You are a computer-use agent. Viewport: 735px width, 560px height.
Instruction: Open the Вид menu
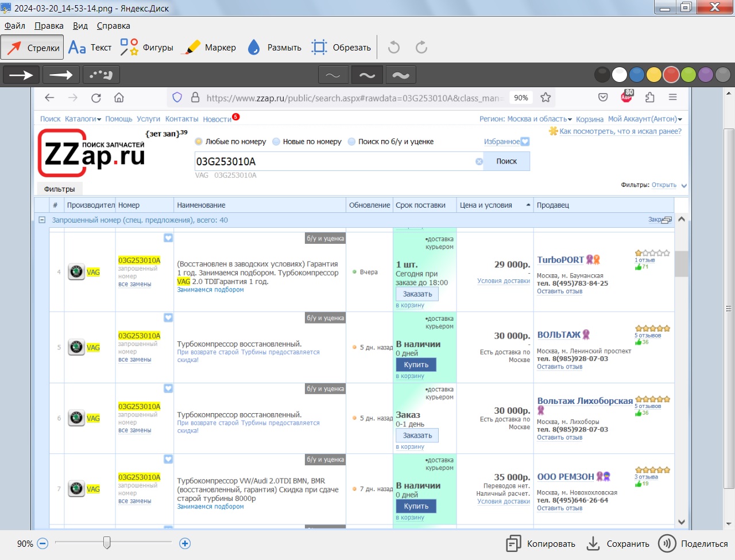(80, 26)
